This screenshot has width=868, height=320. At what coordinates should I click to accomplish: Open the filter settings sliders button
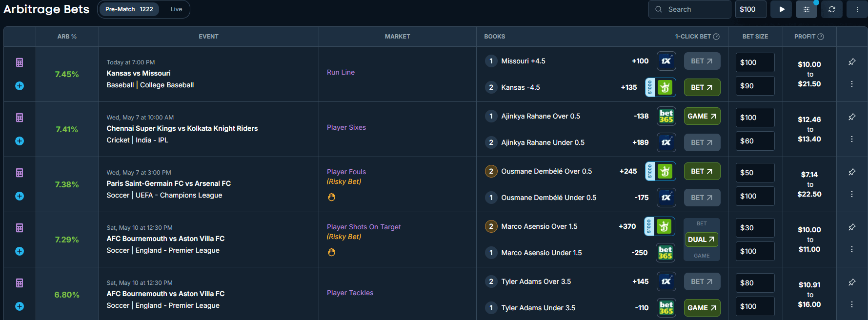point(807,9)
